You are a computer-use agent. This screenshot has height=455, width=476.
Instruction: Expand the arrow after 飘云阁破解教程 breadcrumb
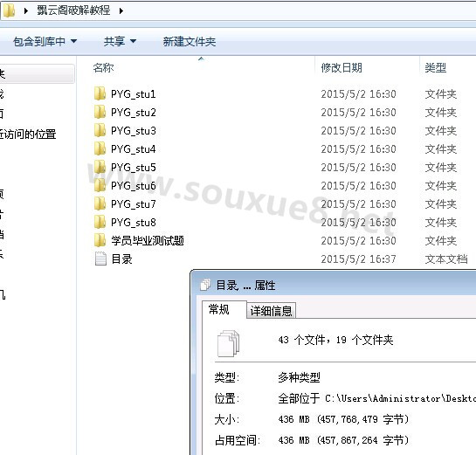point(121,11)
